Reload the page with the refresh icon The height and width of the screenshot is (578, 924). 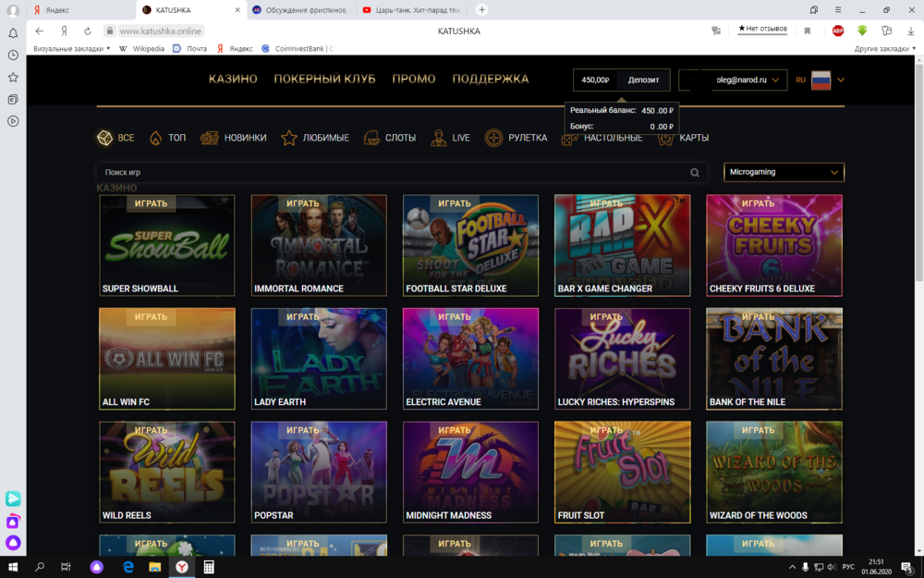(87, 31)
